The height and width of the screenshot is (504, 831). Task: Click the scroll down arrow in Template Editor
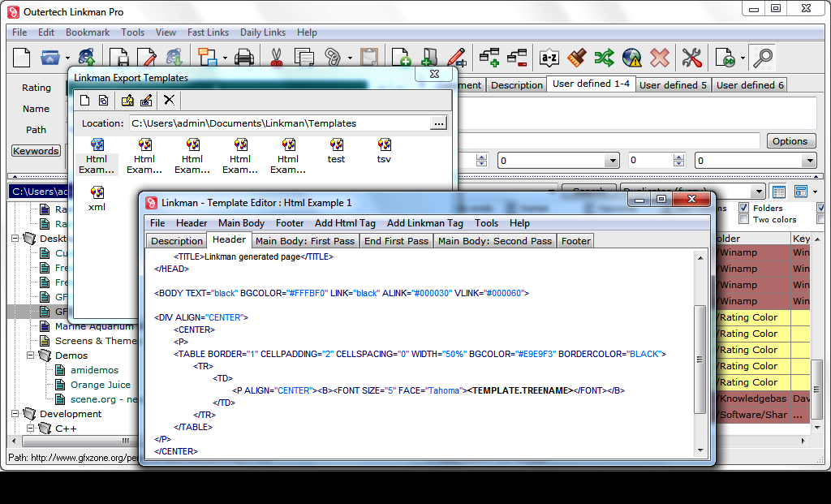(700, 450)
